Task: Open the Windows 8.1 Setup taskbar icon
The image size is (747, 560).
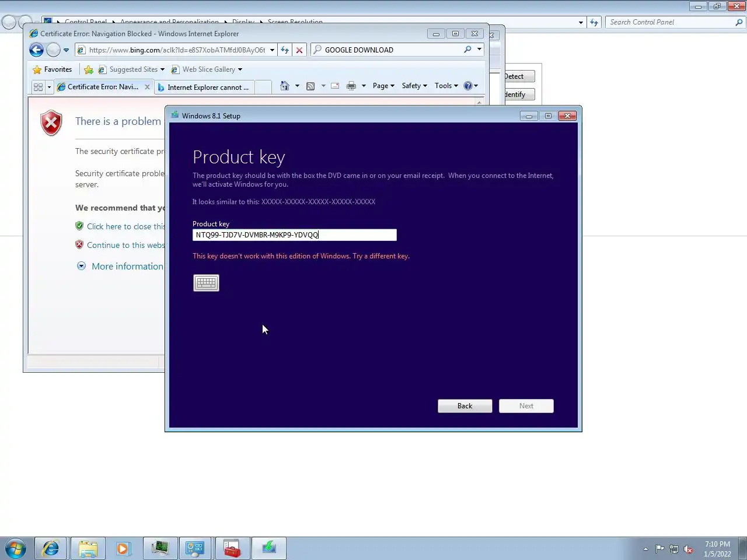Action: tap(269, 548)
